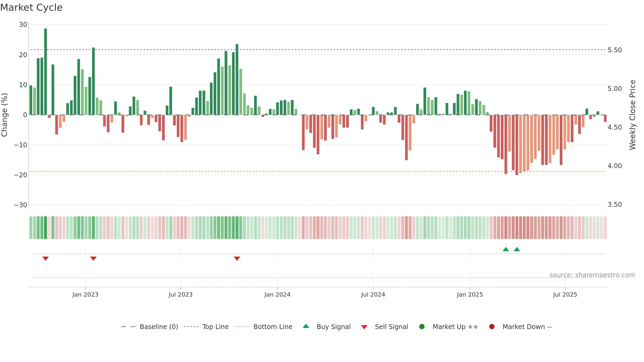The height and width of the screenshot is (362, 644).
Task: Toggle the Market Down -- legend entry
Action: point(520,327)
